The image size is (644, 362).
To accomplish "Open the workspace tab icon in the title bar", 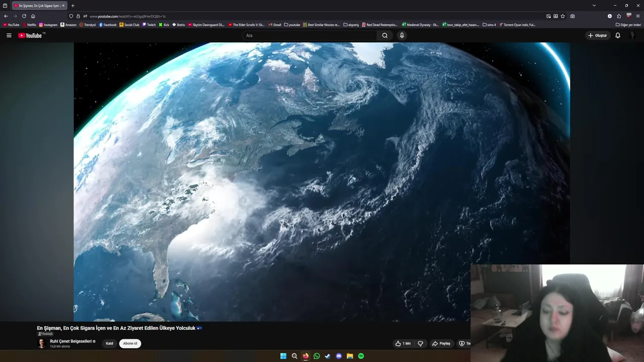I will (5, 6).
